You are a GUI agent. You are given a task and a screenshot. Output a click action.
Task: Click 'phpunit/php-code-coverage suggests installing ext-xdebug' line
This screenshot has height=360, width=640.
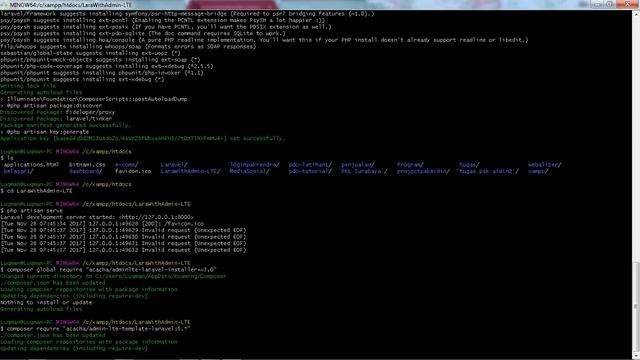pyautogui.click(x=107, y=66)
